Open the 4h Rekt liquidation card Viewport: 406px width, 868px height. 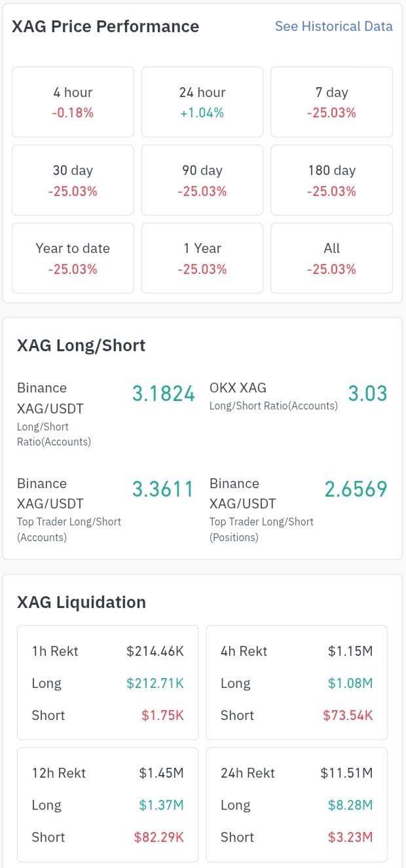point(297,683)
